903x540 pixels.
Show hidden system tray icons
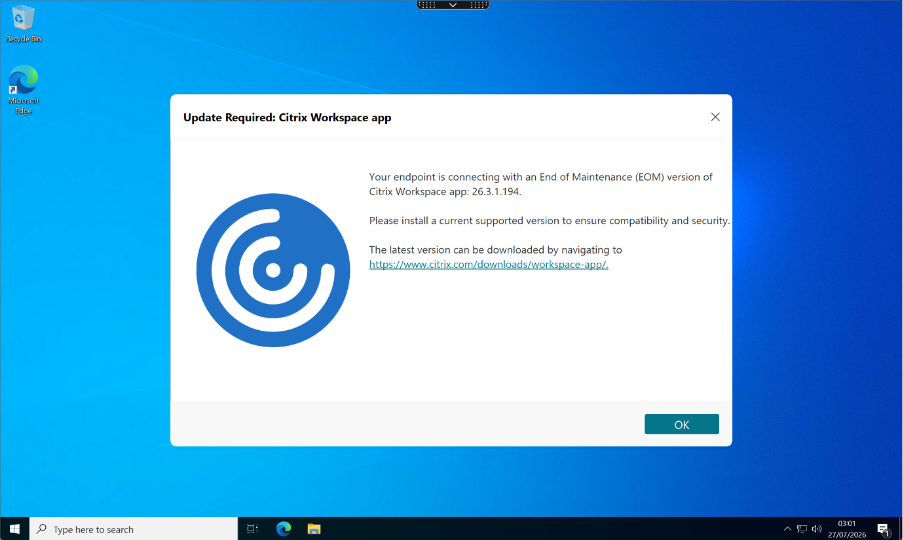click(x=787, y=528)
